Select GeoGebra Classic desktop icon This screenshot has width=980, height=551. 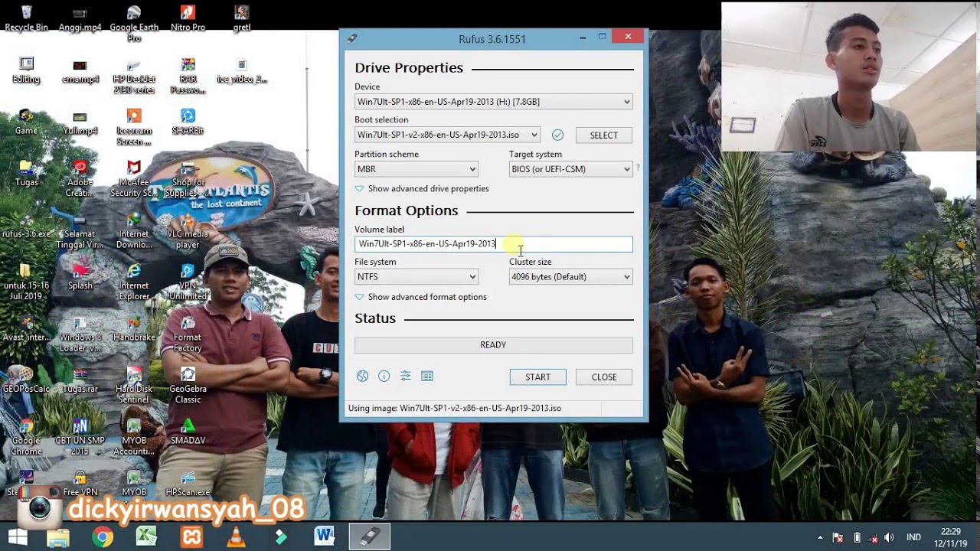pyautogui.click(x=188, y=386)
